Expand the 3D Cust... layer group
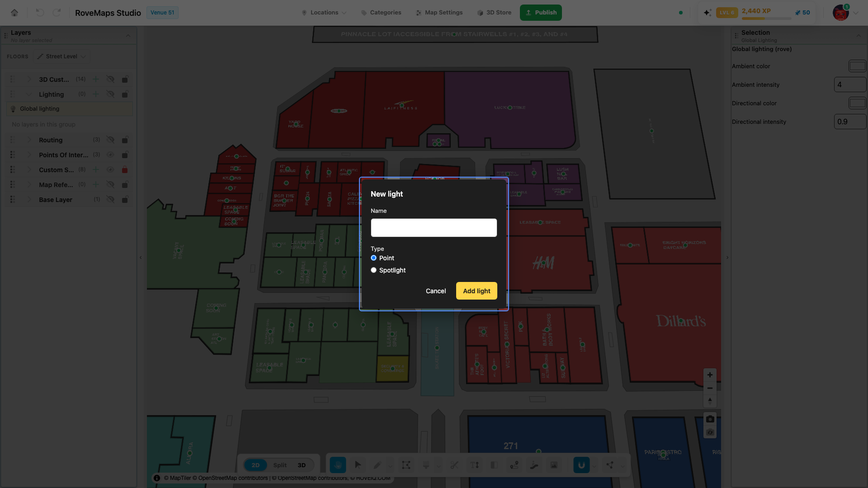Screen dimensions: 868x488 coord(29,79)
